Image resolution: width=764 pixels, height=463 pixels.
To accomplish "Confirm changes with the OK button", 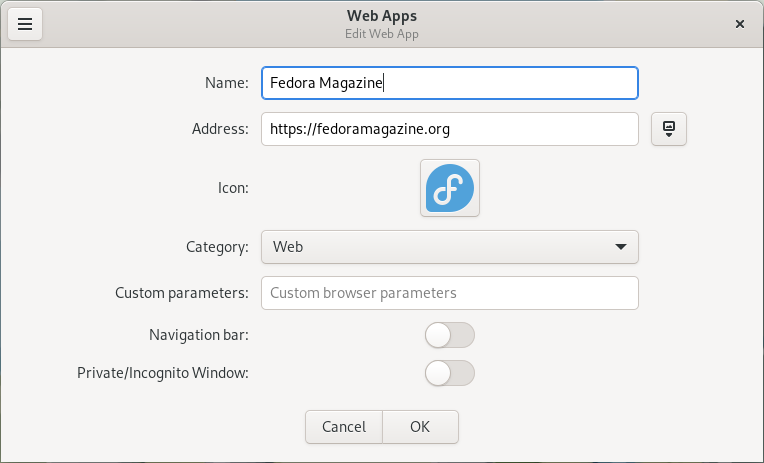I will (420, 427).
